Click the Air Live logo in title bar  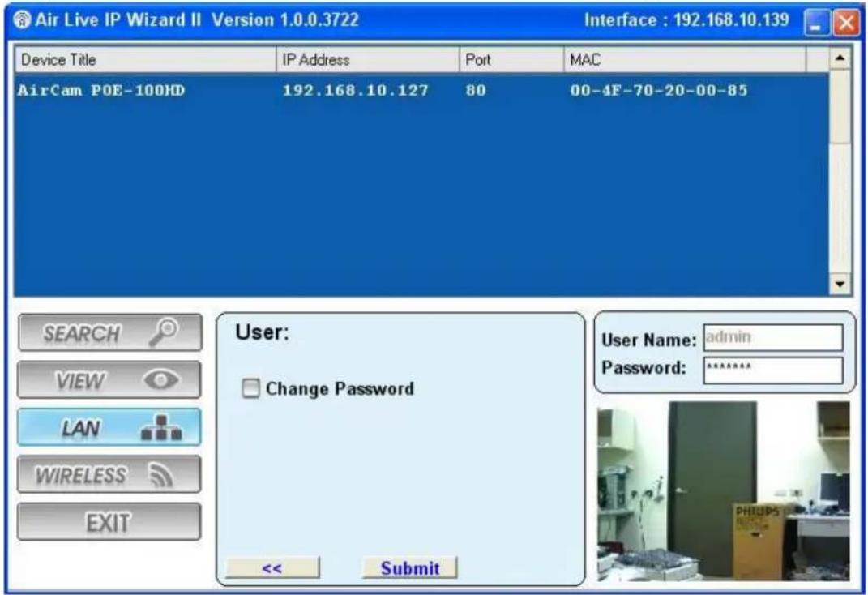(22, 20)
